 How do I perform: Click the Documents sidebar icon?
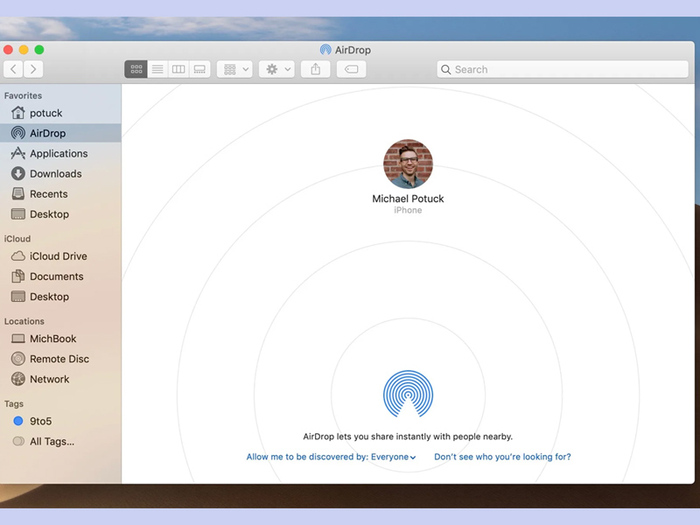(x=18, y=276)
